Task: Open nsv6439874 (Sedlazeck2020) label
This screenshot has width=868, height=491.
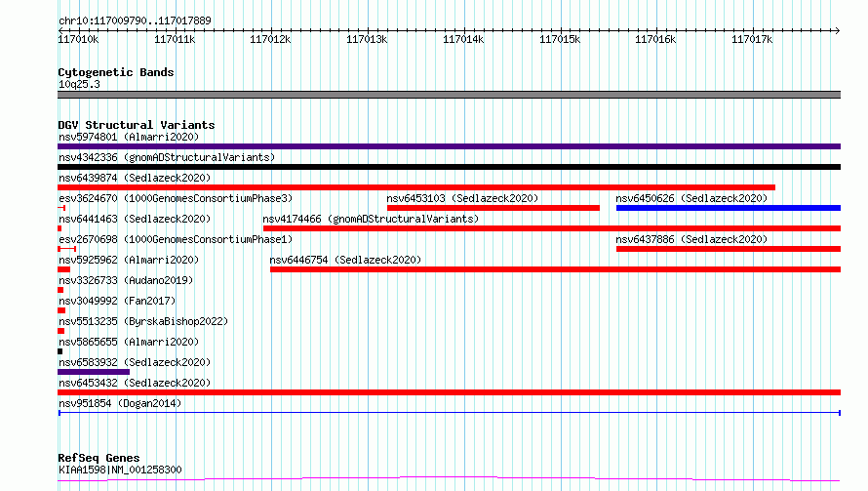Action: tap(135, 178)
